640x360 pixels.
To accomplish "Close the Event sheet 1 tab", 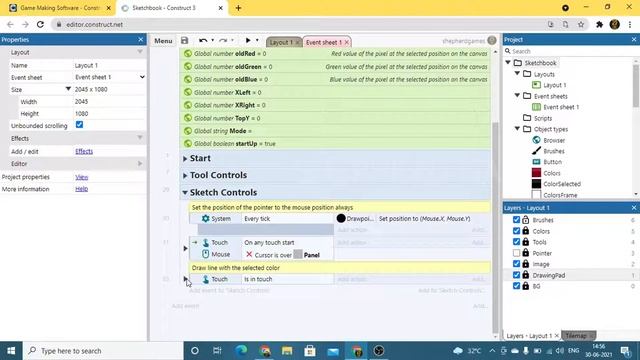I will (x=347, y=42).
